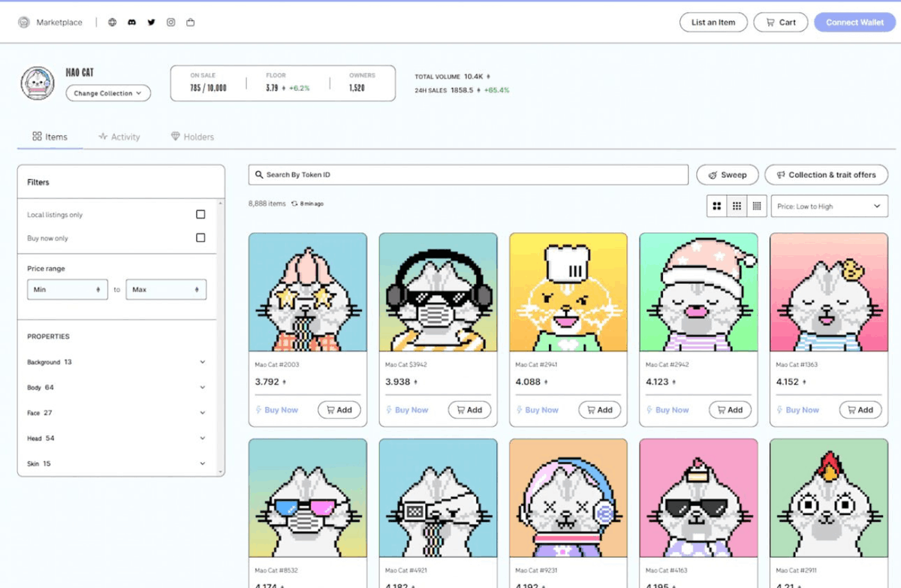Viewport: 901px width, 588px height.
Task: Open Mao Cat #4921 eyepatch cat image
Action: pos(438,498)
